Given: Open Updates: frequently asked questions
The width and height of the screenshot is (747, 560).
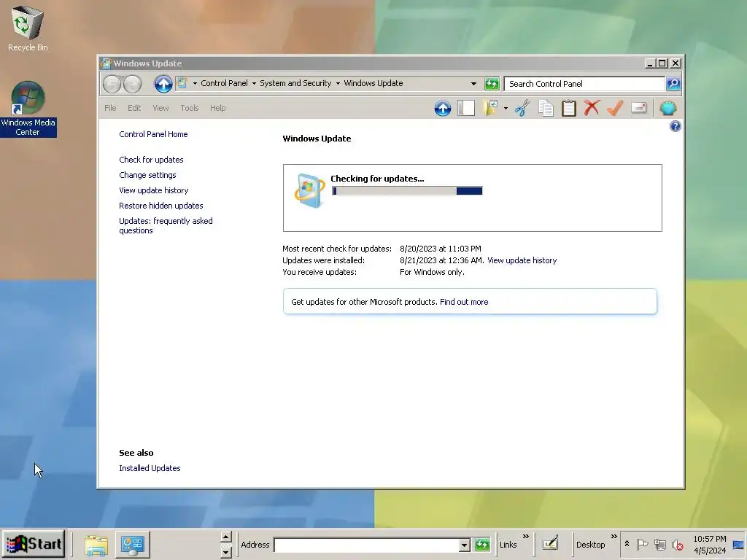Looking at the screenshot, I should point(166,226).
